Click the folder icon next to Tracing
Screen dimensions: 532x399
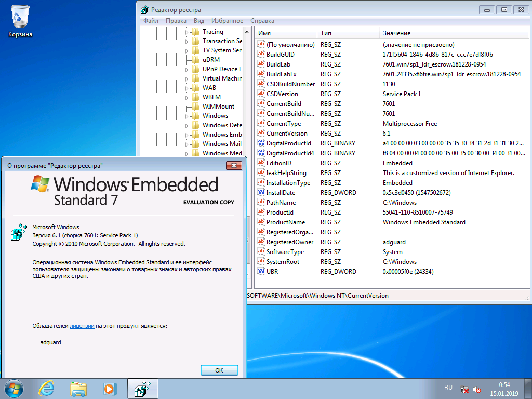195,32
